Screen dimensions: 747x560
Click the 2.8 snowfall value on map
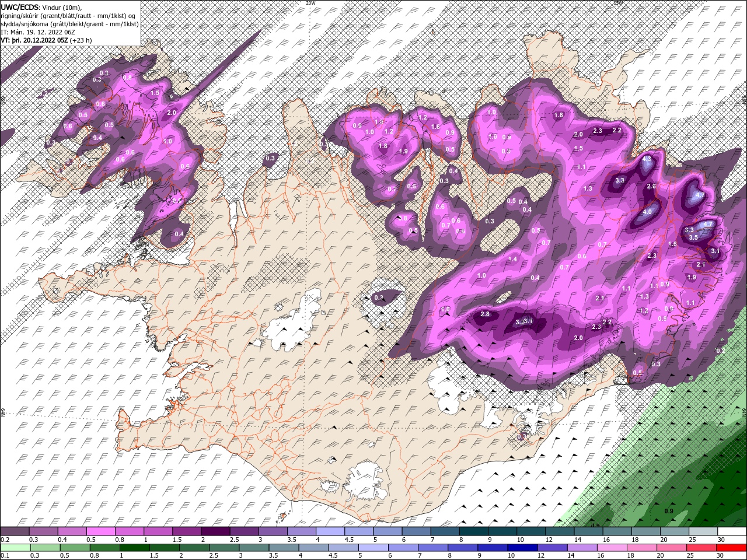tap(485, 314)
